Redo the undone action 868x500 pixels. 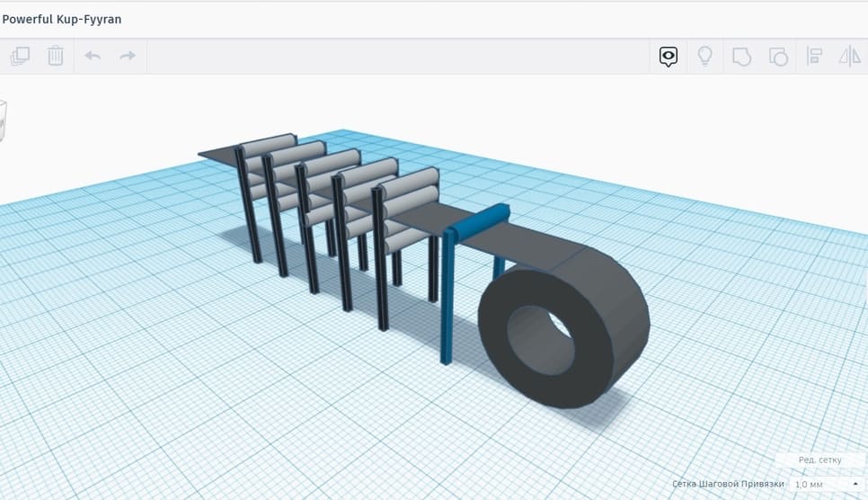[x=128, y=57]
